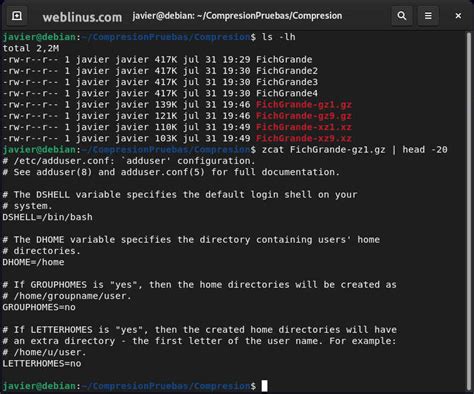Viewport: 474px width, 394px height.
Task: Click the ls -lh command text
Action: point(278,37)
